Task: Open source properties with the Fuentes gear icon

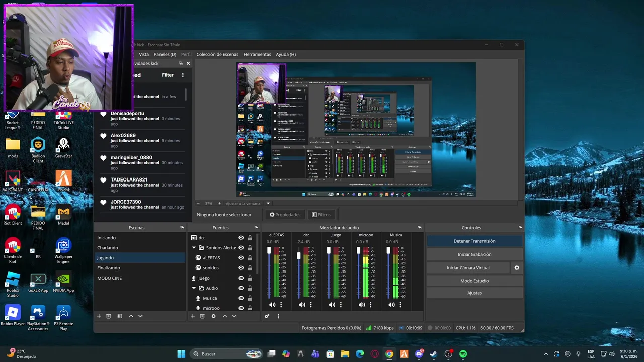Action: click(213, 316)
